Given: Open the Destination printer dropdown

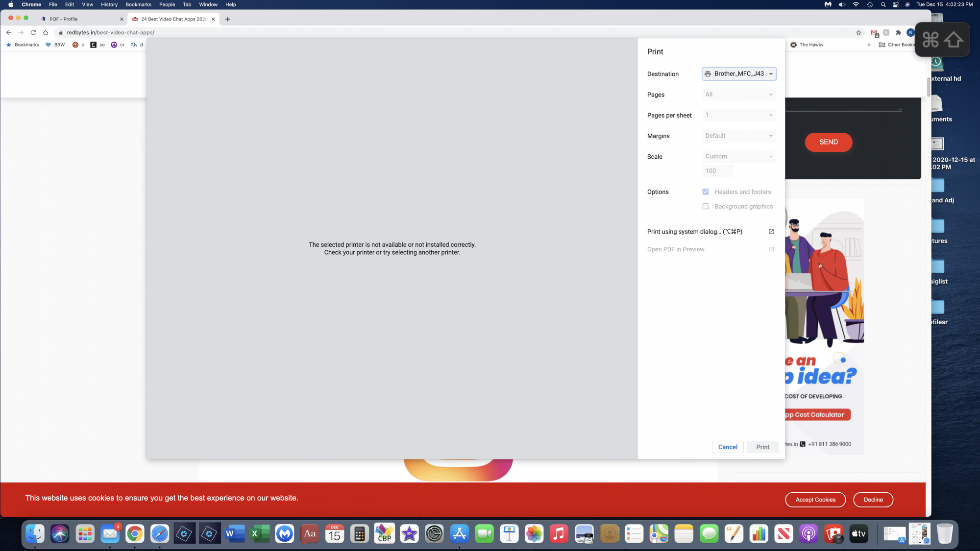Looking at the screenshot, I should [739, 74].
